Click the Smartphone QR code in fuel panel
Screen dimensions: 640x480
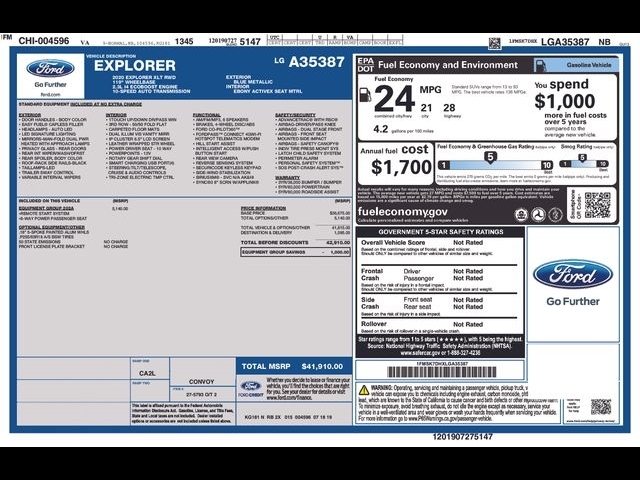click(596, 207)
